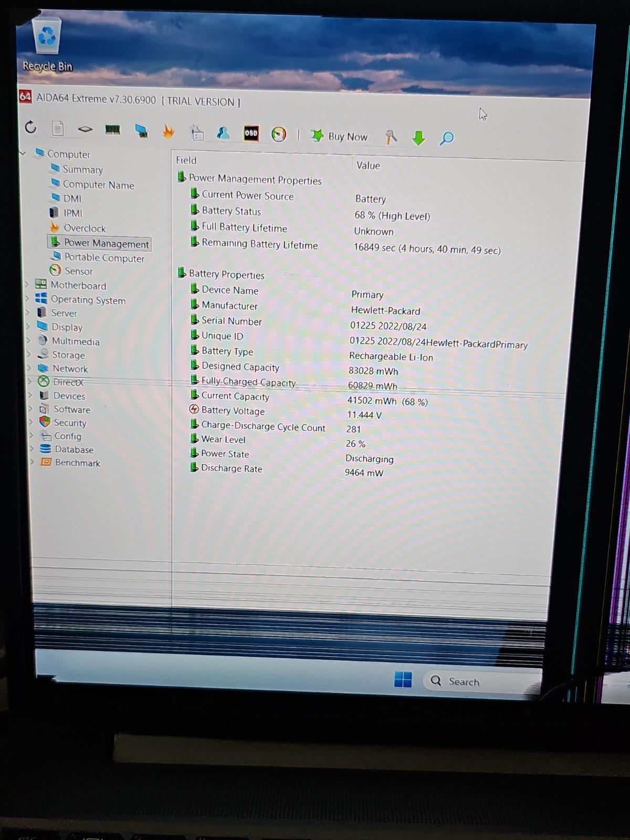The height and width of the screenshot is (840, 630).
Task: Expand the DirectX node arrow
Action: [30, 381]
